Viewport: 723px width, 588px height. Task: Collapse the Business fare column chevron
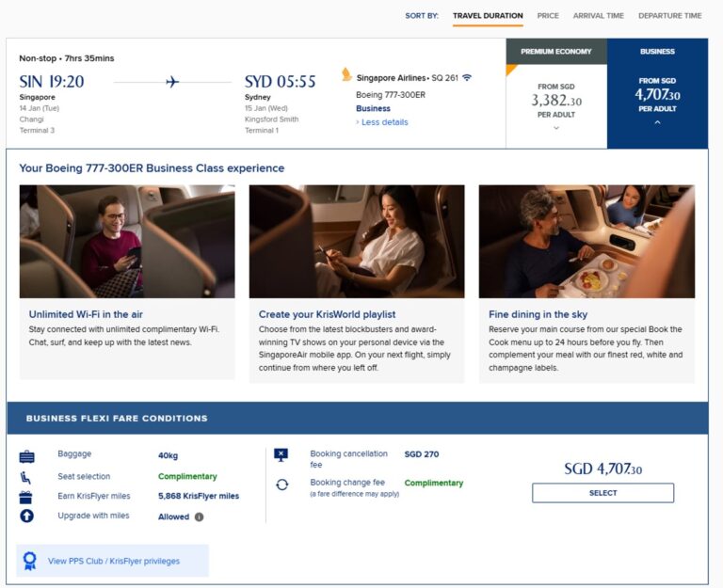click(x=657, y=122)
